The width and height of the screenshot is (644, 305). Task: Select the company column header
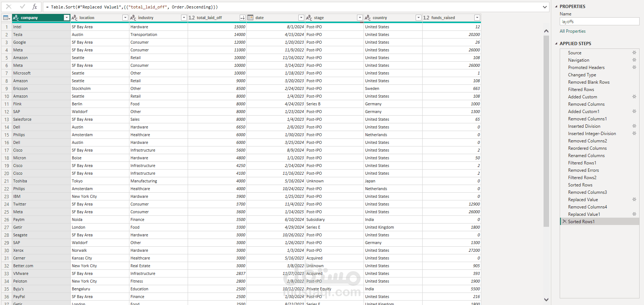point(41,18)
